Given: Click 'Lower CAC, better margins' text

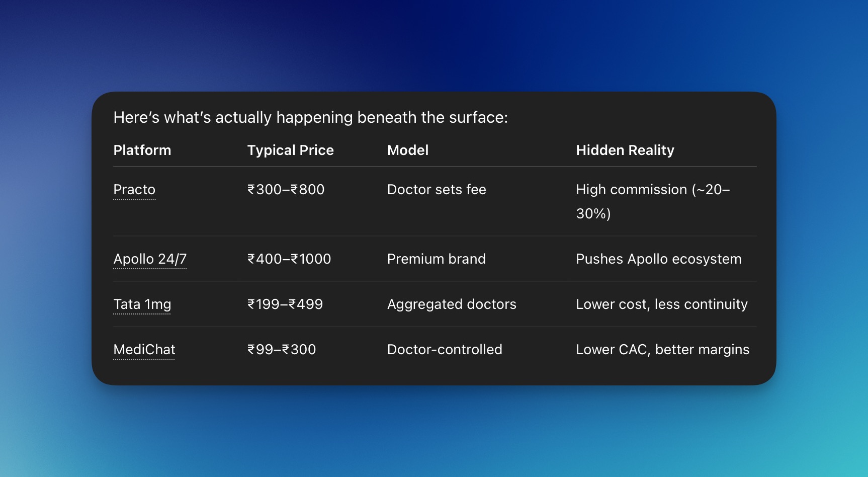Looking at the screenshot, I should click(x=662, y=350).
